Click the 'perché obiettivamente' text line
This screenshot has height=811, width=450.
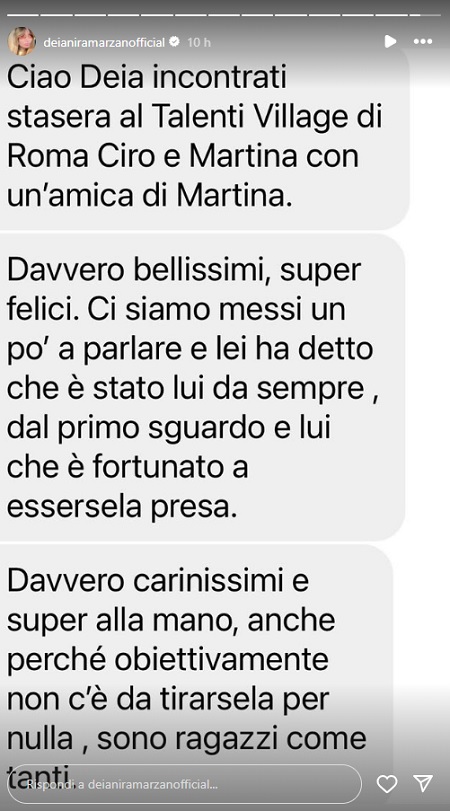pyautogui.click(x=168, y=660)
